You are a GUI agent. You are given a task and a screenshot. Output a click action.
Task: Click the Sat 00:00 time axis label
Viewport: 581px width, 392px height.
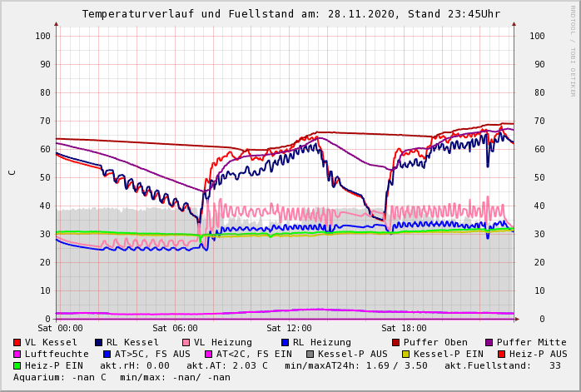(x=60, y=329)
